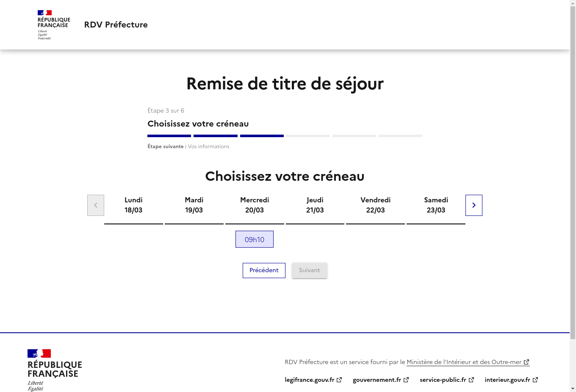
Task: Click the page vertical scrollbar thumb
Action: click(573, 173)
